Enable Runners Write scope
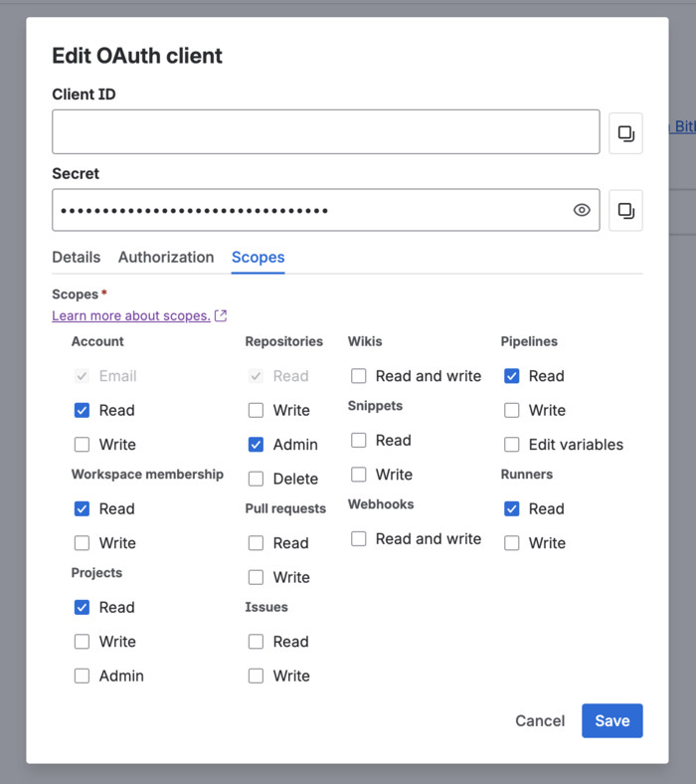The width and height of the screenshot is (696, 784). pyautogui.click(x=512, y=543)
